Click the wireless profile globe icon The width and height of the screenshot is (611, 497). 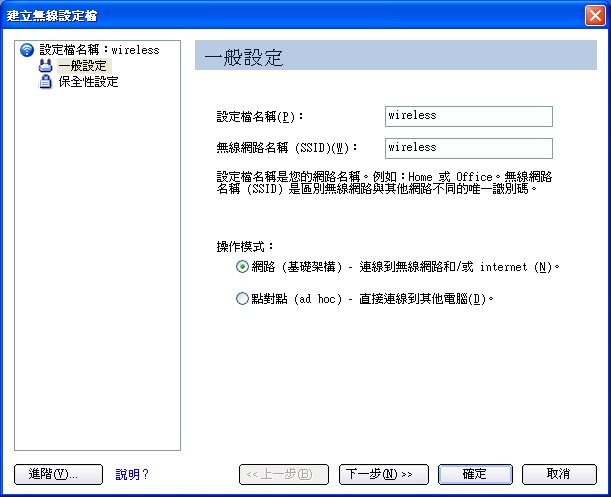click(27, 50)
